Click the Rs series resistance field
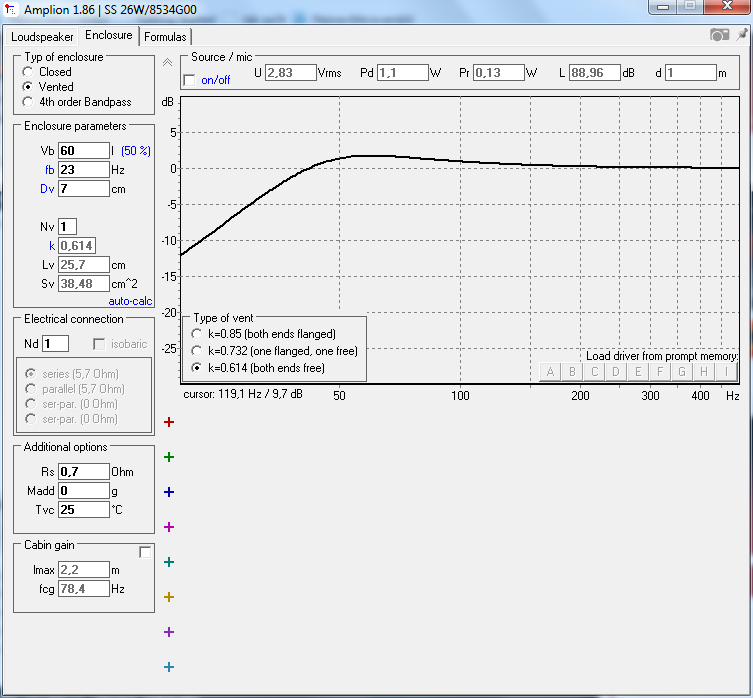Image resolution: width=753 pixels, height=698 pixels. tap(84, 472)
